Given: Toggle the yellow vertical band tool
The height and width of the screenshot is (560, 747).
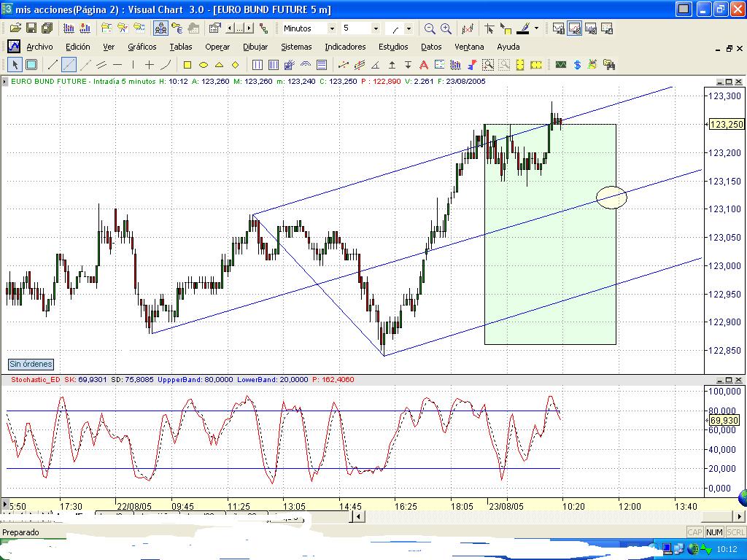Looking at the screenshot, I should coord(520,65).
